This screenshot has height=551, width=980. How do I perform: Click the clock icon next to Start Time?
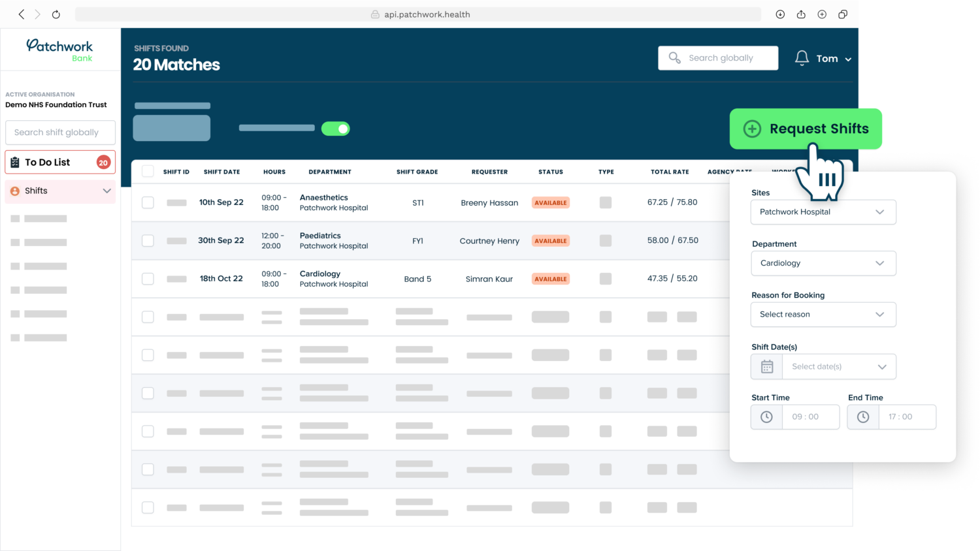(x=766, y=417)
